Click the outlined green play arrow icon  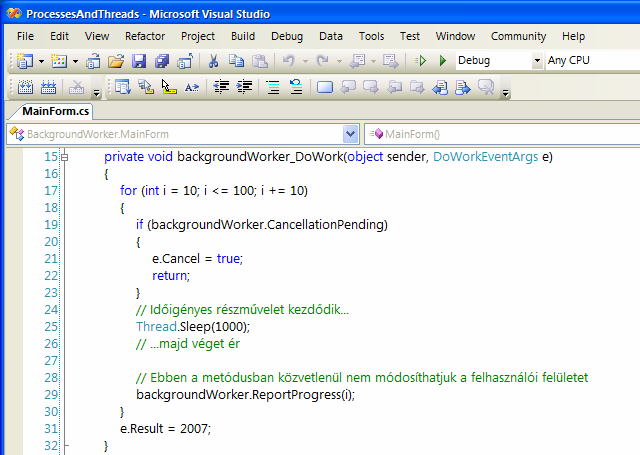pos(420,61)
